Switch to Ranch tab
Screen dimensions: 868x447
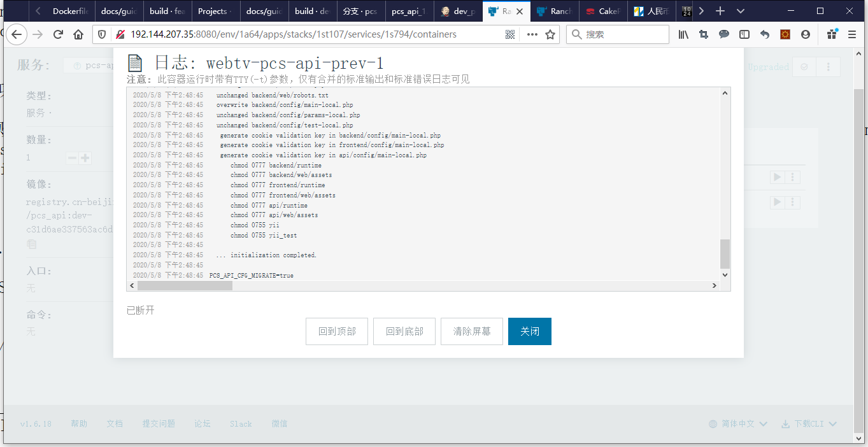click(555, 11)
